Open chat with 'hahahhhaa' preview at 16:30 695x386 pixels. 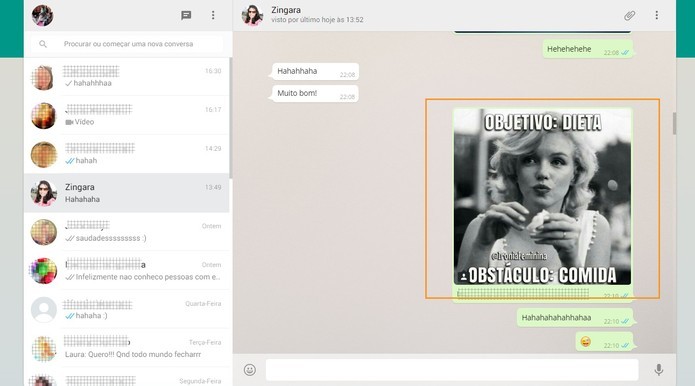click(x=127, y=77)
